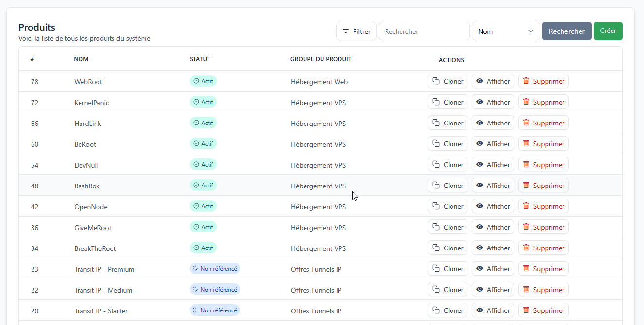Click the Actif status badge for BreakTheRoot
644x325 pixels.
coord(203,248)
